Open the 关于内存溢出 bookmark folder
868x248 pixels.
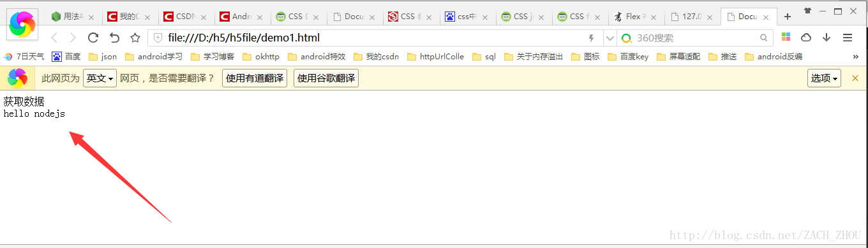pos(534,57)
